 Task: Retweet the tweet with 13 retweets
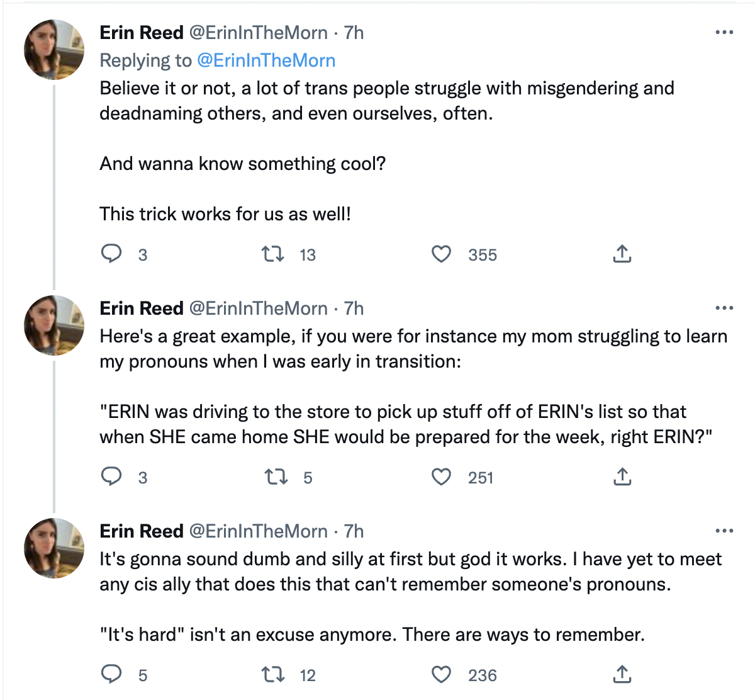click(272, 254)
